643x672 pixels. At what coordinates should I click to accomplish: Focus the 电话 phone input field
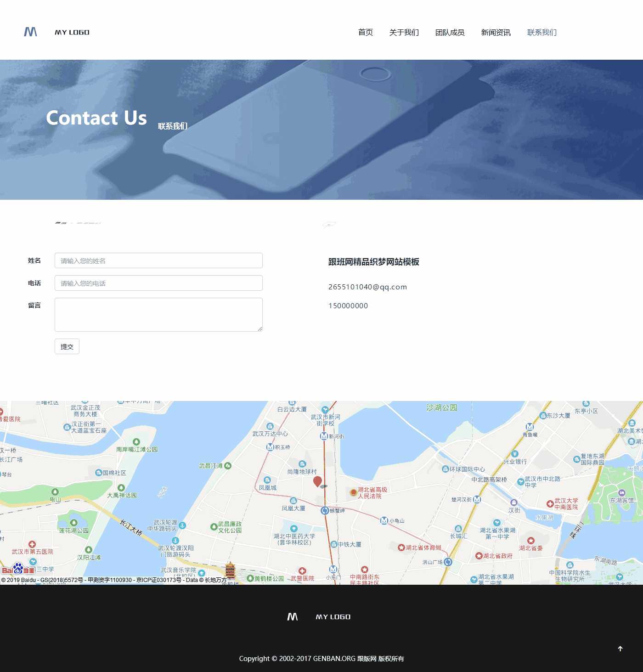click(x=158, y=283)
